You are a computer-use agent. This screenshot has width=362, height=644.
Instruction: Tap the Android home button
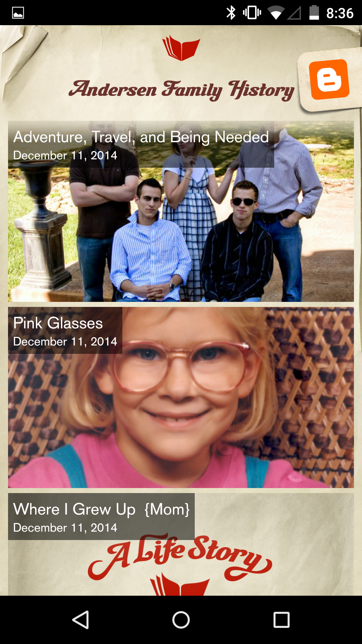click(181, 620)
